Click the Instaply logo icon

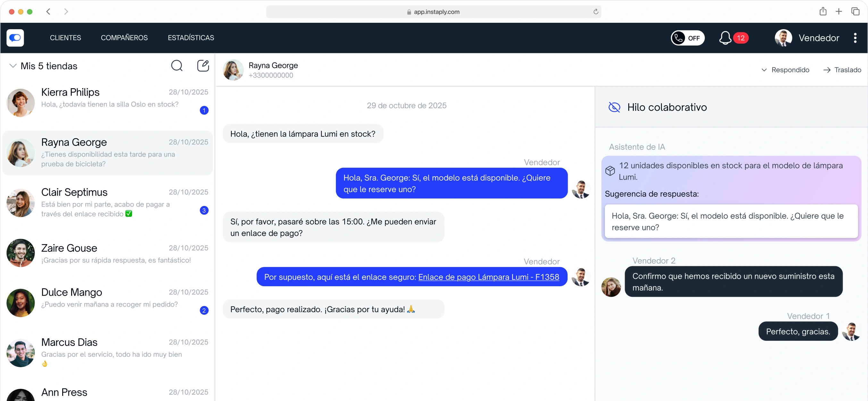[x=15, y=38]
